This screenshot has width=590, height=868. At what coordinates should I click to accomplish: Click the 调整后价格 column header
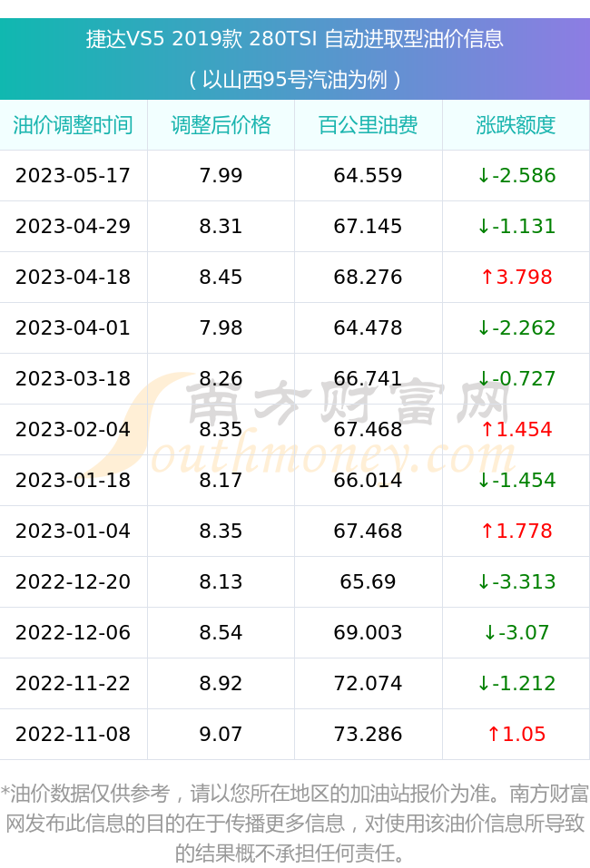[x=221, y=125]
